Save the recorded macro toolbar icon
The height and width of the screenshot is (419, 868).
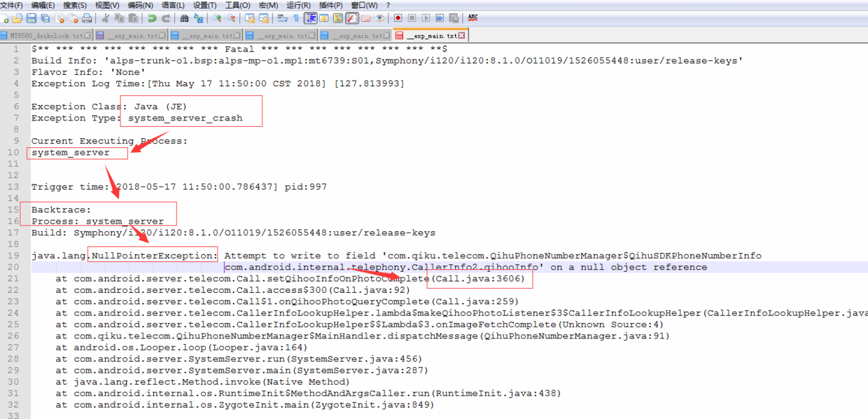point(454,18)
